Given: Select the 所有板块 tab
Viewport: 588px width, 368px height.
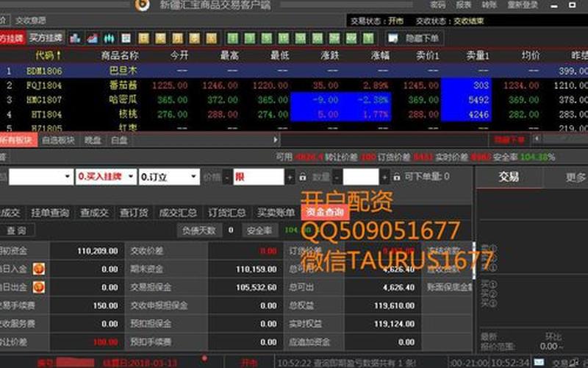Looking at the screenshot, I should (x=18, y=140).
